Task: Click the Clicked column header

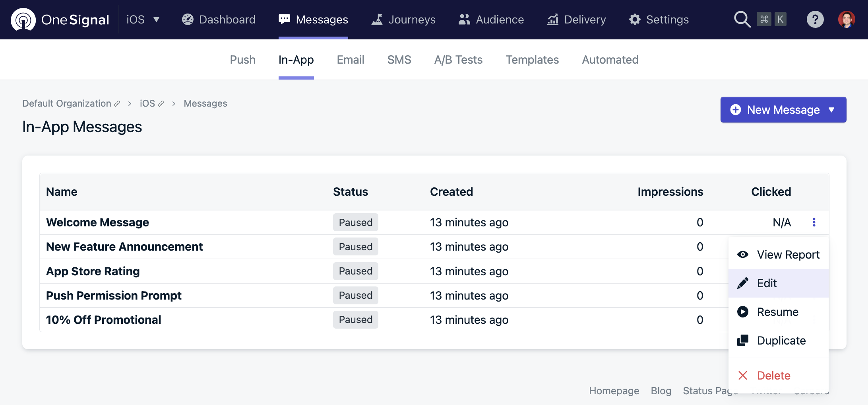Action: [771, 192]
